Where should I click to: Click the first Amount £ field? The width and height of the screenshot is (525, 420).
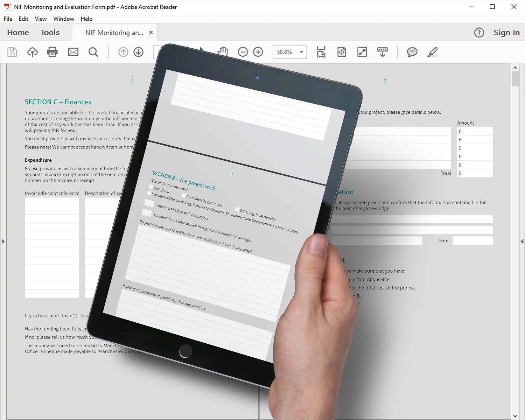tap(475, 131)
